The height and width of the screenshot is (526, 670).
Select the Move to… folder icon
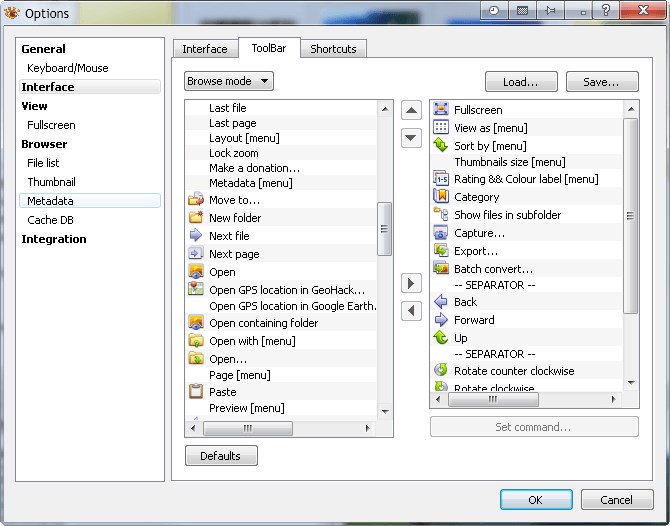click(196, 199)
